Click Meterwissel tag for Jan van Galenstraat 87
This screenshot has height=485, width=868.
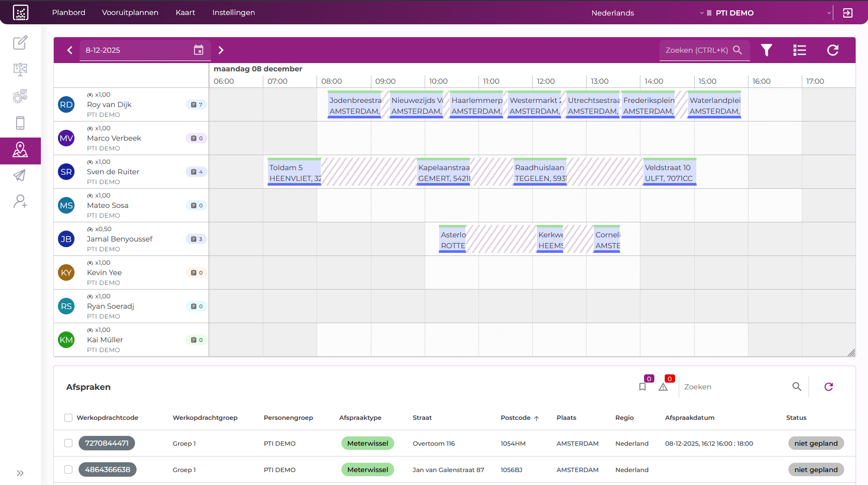pyautogui.click(x=368, y=469)
